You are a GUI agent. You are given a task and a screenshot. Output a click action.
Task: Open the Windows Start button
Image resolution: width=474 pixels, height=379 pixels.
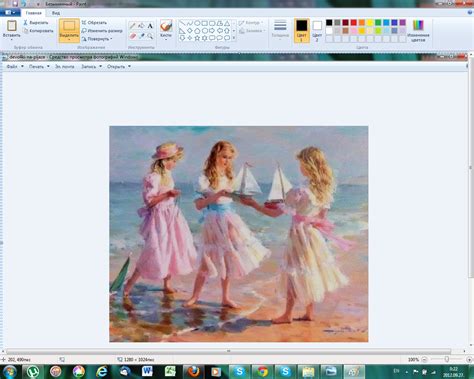click(x=10, y=372)
